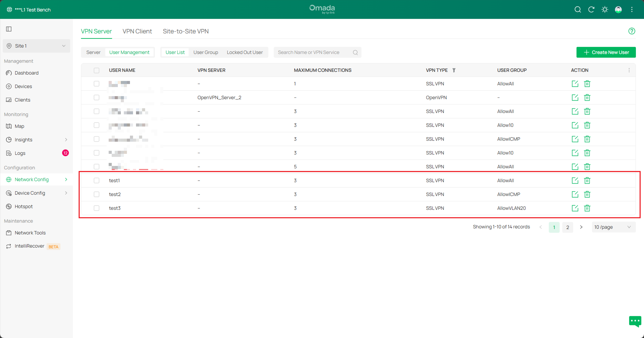
Task: Click the current page 1 button
Action: pos(554,227)
